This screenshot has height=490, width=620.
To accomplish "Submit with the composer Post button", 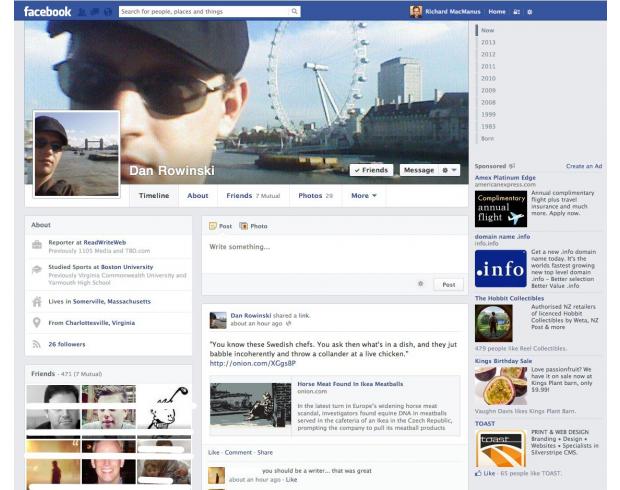I will point(448,284).
